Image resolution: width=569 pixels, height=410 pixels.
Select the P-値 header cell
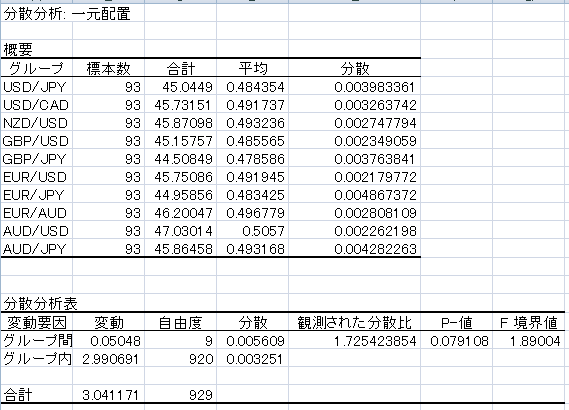point(457,323)
